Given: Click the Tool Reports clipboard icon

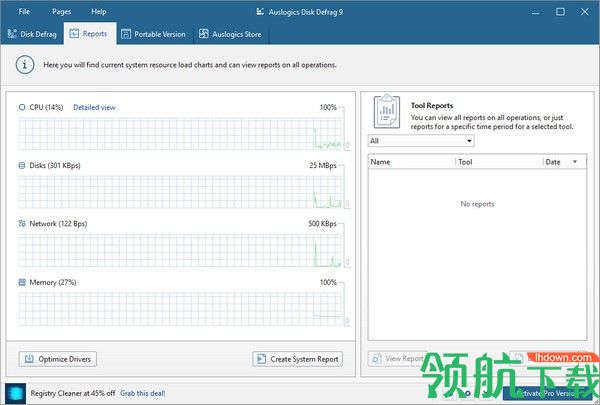Looking at the screenshot, I should pyautogui.click(x=386, y=112).
